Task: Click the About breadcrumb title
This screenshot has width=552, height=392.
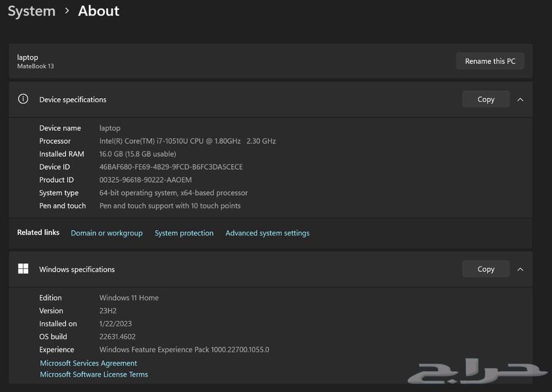Action: 99,11
